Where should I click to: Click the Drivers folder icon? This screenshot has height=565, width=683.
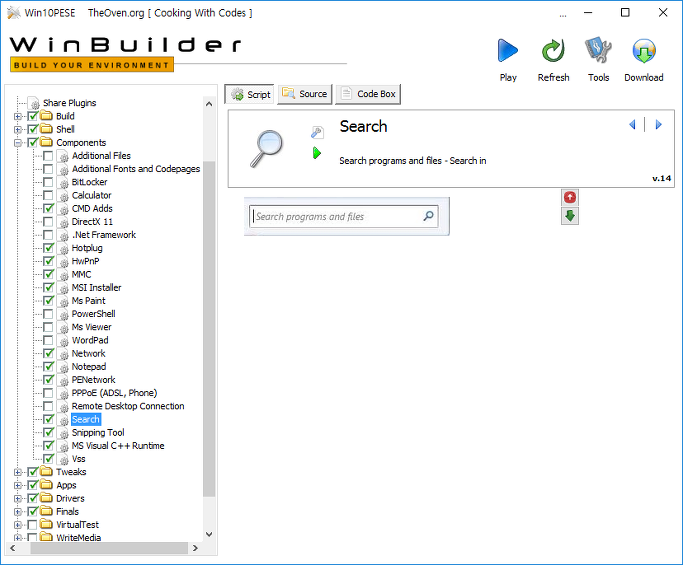[x=46, y=497]
